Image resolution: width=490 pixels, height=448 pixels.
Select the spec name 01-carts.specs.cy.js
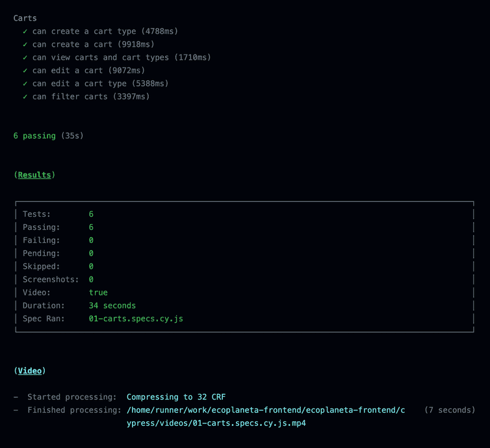(x=136, y=318)
